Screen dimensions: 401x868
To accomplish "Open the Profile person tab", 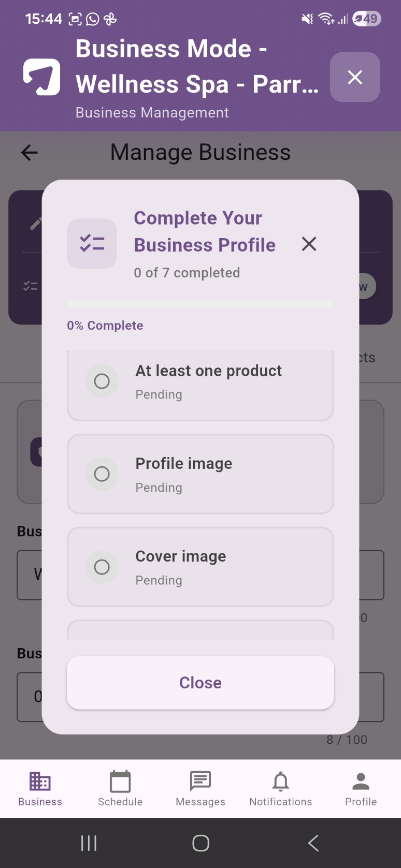I will (x=361, y=788).
